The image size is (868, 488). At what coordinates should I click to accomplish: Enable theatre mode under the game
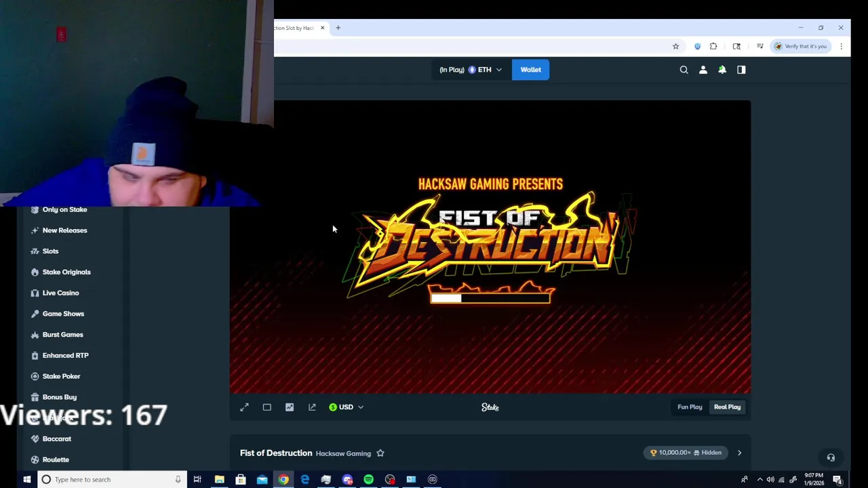click(267, 407)
